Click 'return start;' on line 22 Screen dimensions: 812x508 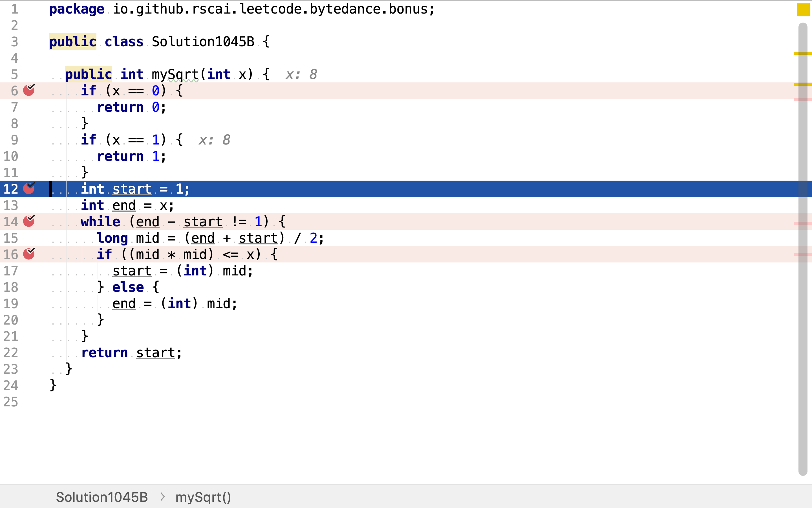pyautogui.click(x=132, y=353)
